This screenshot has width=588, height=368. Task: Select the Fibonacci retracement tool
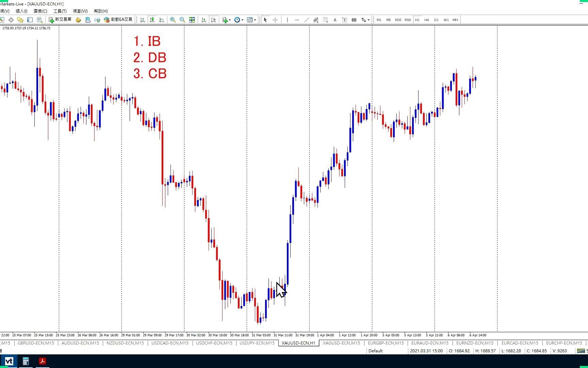[x=325, y=20]
